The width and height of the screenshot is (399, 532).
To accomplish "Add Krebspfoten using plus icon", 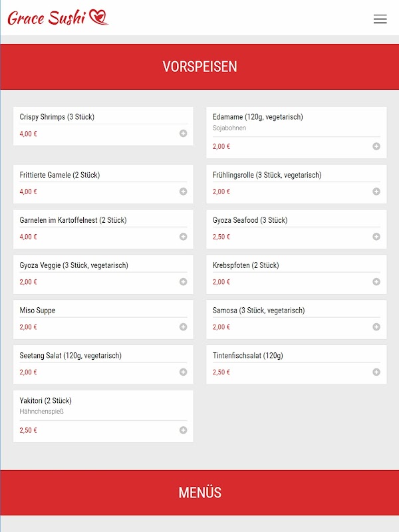I will click(376, 282).
